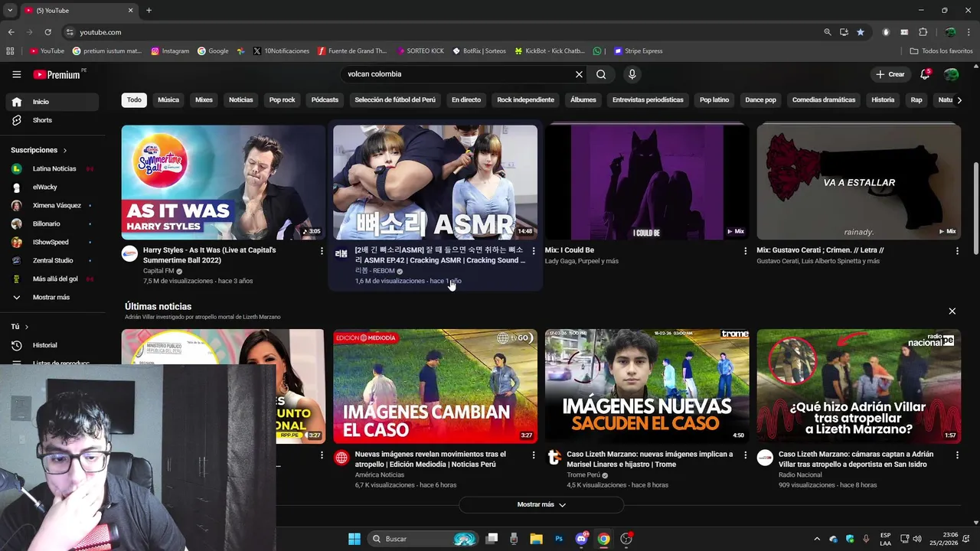This screenshot has width=980, height=551.
Task: Select the Música filter chip
Action: [168, 100]
